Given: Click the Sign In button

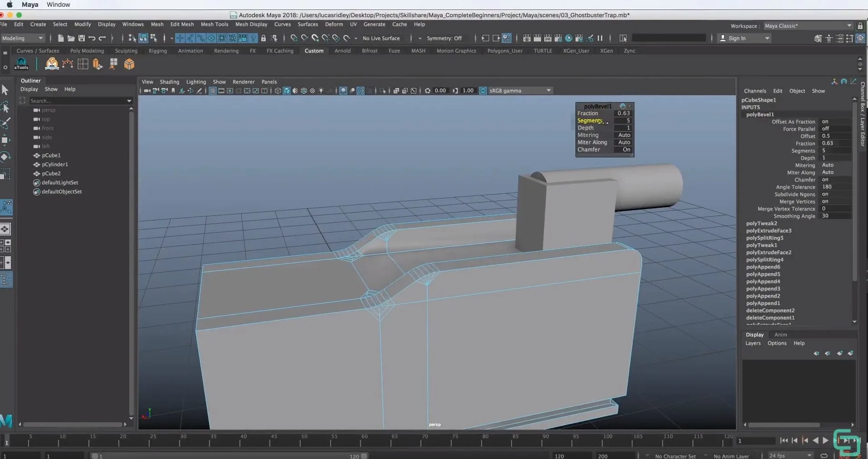Looking at the screenshot, I should (x=736, y=38).
